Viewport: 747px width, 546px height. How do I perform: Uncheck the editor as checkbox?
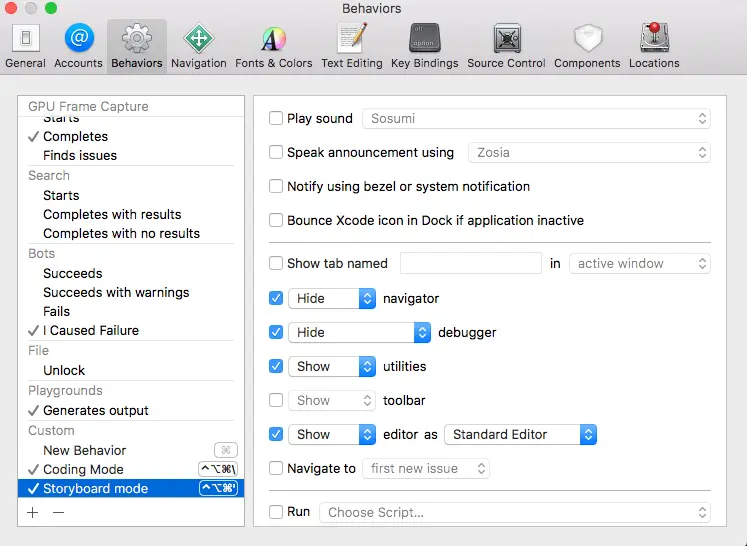coord(276,434)
